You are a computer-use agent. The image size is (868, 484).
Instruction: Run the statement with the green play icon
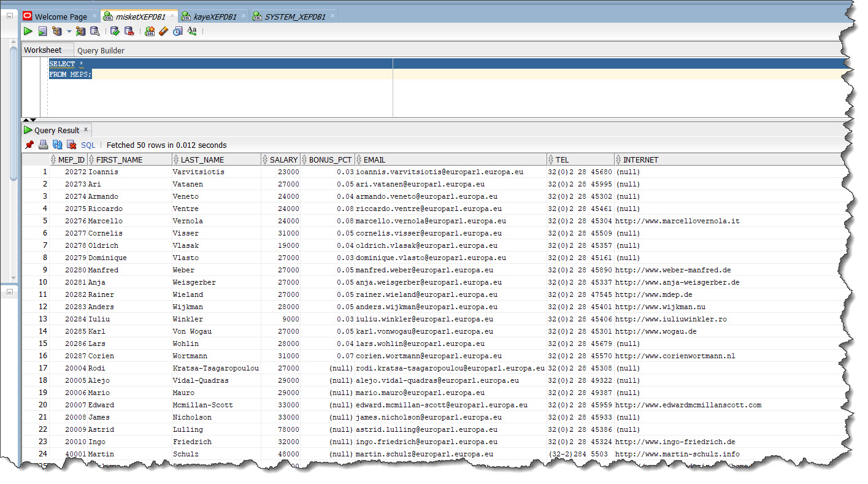pyautogui.click(x=28, y=31)
